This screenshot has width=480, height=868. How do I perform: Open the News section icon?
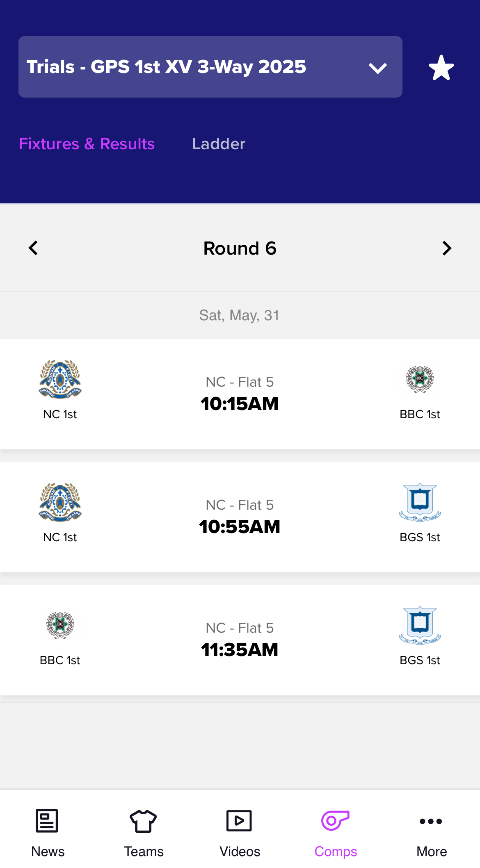47,821
